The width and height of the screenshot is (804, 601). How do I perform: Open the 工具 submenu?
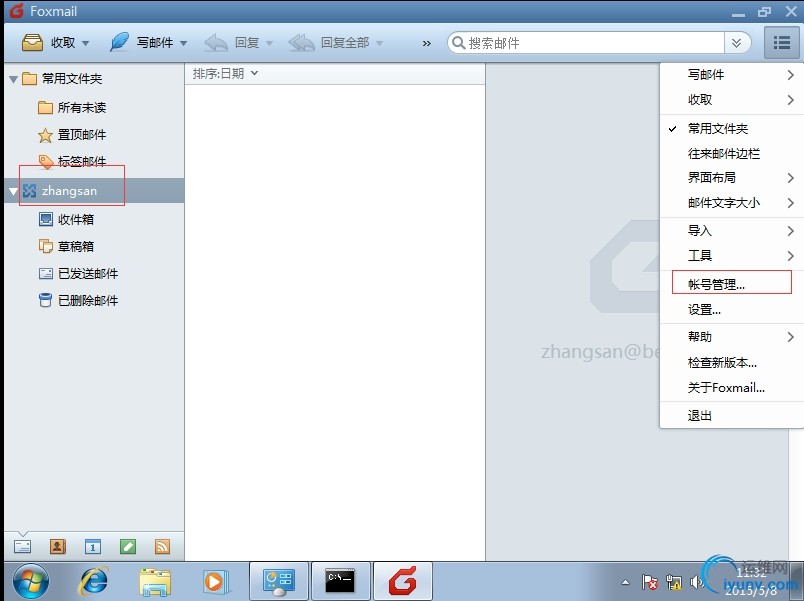coord(732,255)
